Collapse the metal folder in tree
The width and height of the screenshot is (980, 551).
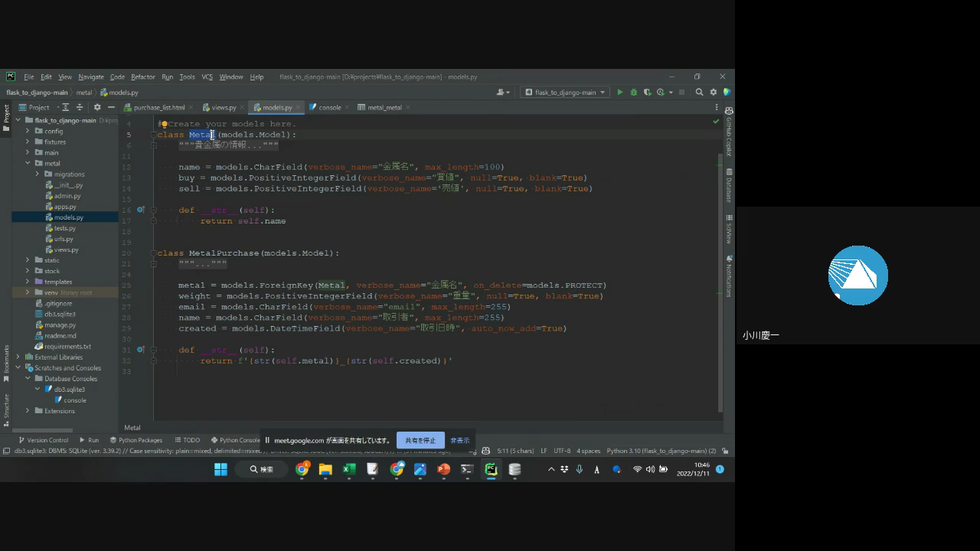28,163
